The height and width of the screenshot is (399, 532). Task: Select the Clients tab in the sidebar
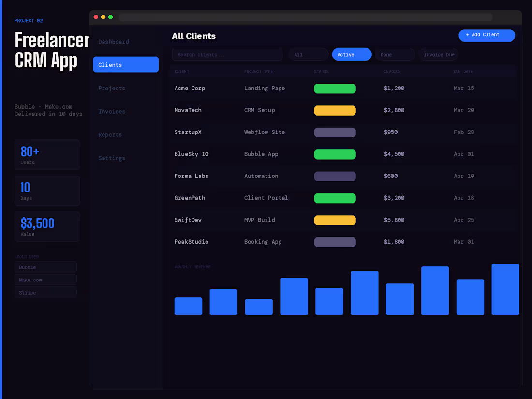[125, 64]
